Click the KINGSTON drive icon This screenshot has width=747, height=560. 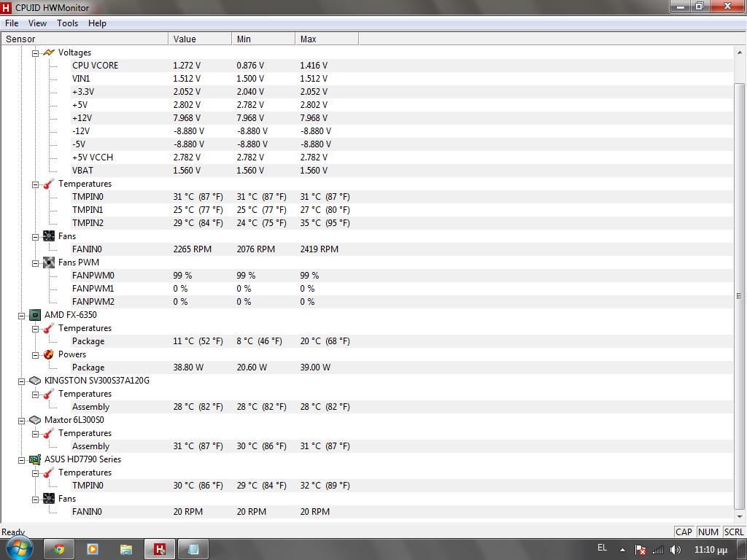click(35, 381)
